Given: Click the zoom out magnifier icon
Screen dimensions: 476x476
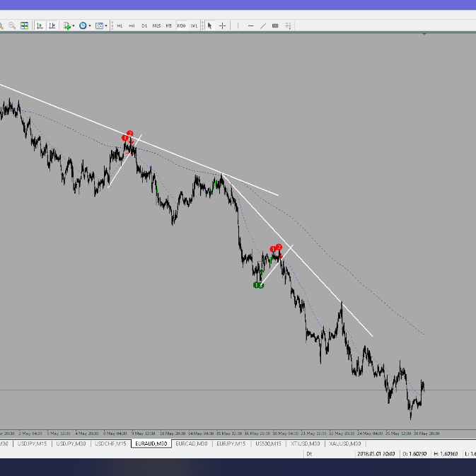Looking at the screenshot, I should [12, 25].
